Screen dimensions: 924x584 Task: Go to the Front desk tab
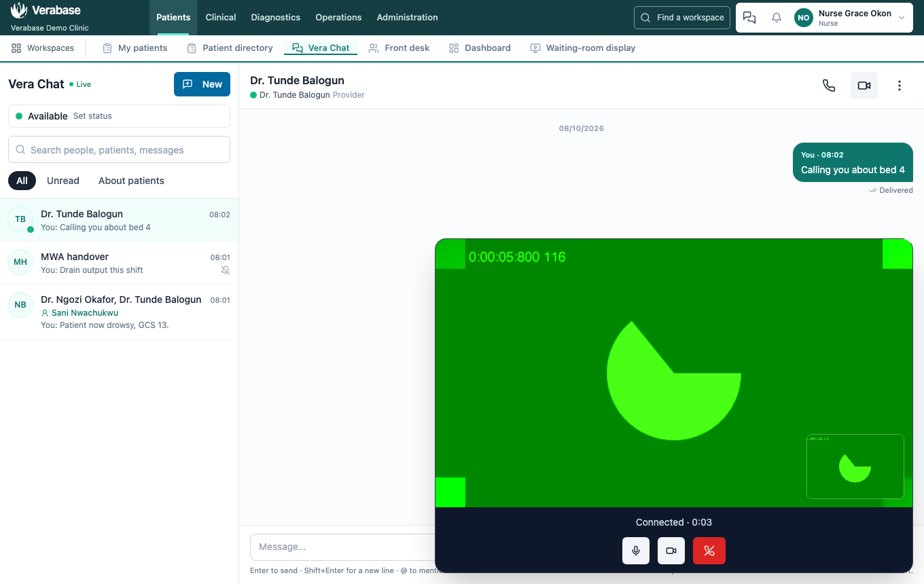399,48
